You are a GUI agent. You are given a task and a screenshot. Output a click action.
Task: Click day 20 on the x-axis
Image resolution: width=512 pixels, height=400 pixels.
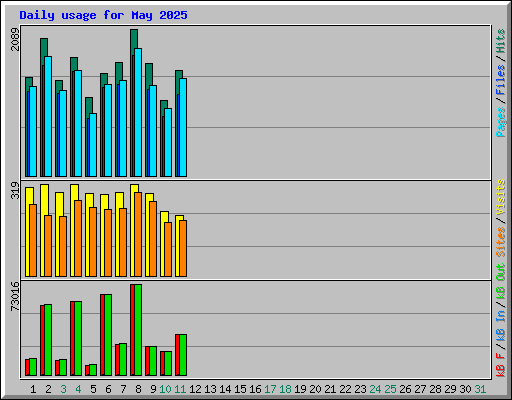tap(315, 389)
